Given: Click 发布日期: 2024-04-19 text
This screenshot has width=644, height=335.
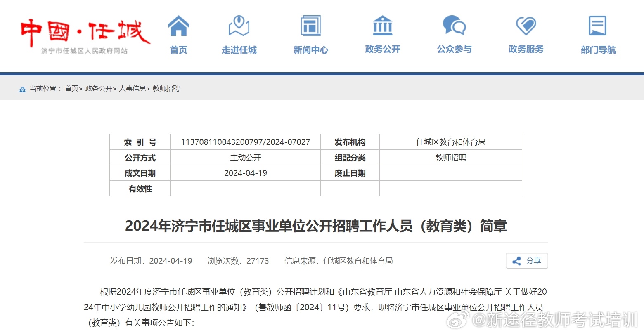Looking at the screenshot, I should pos(151,261).
